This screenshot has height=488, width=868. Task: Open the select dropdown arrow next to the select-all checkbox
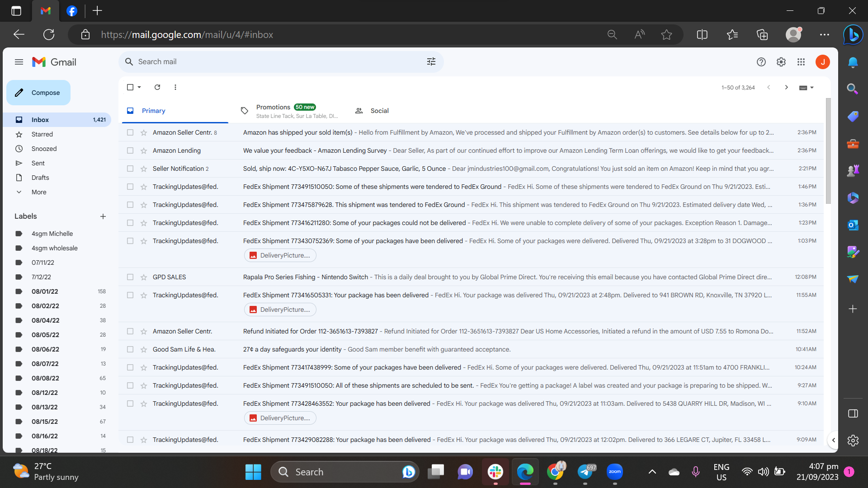coord(139,87)
